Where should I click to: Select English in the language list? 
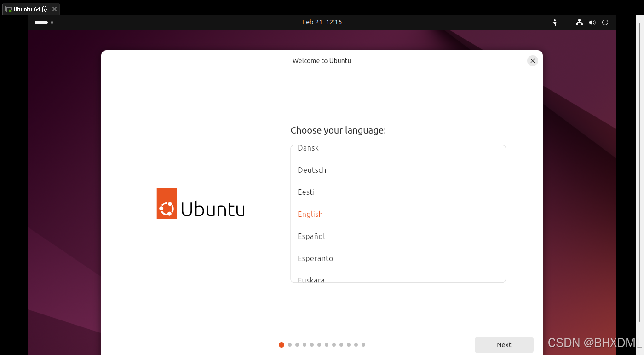point(398,214)
